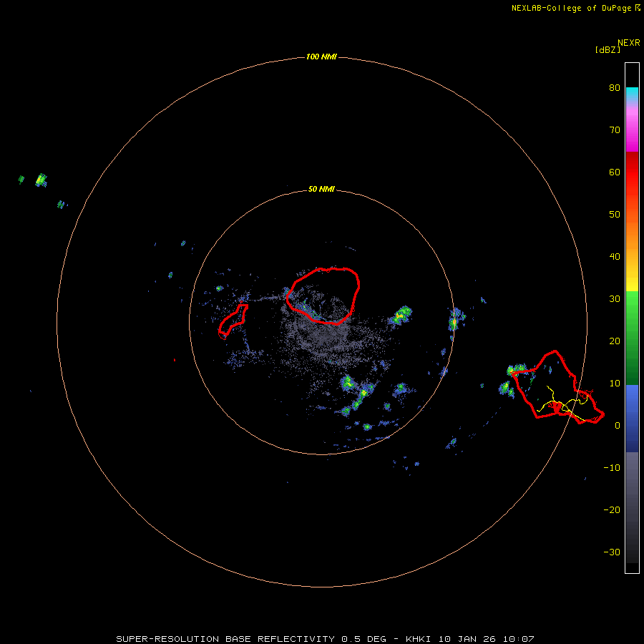Click the 20 value on dBZ scale
This screenshot has width=644, height=644.
(x=615, y=341)
